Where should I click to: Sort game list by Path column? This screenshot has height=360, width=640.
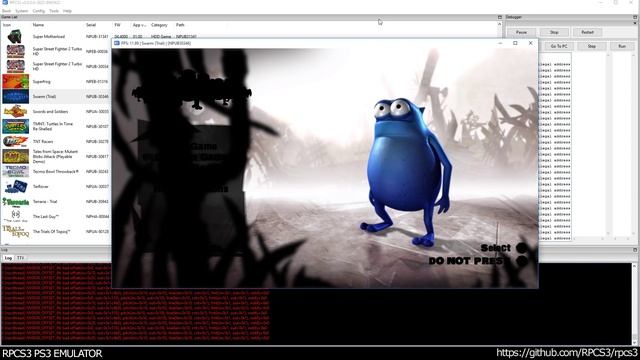(x=180, y=25)
